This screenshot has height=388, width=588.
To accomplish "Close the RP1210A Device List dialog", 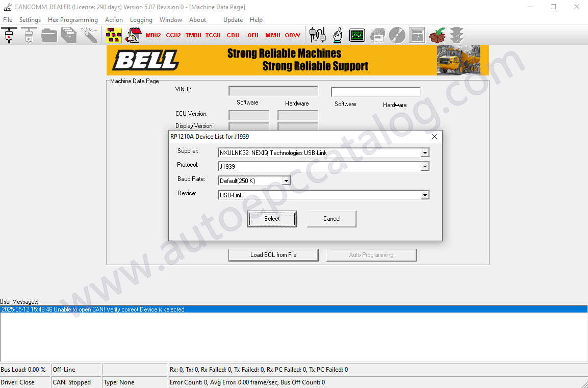I will tap(434, 137).
